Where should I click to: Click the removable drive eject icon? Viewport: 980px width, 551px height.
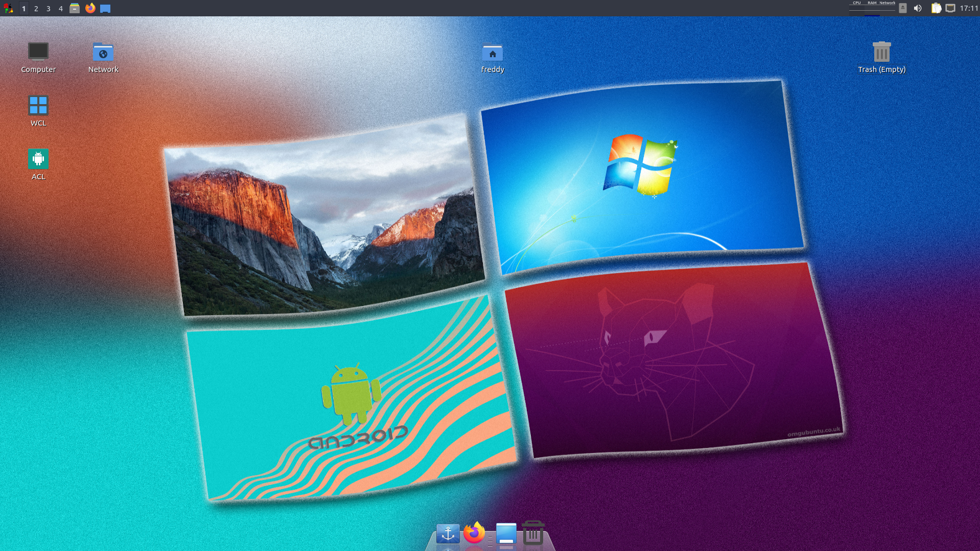(903, 8)
